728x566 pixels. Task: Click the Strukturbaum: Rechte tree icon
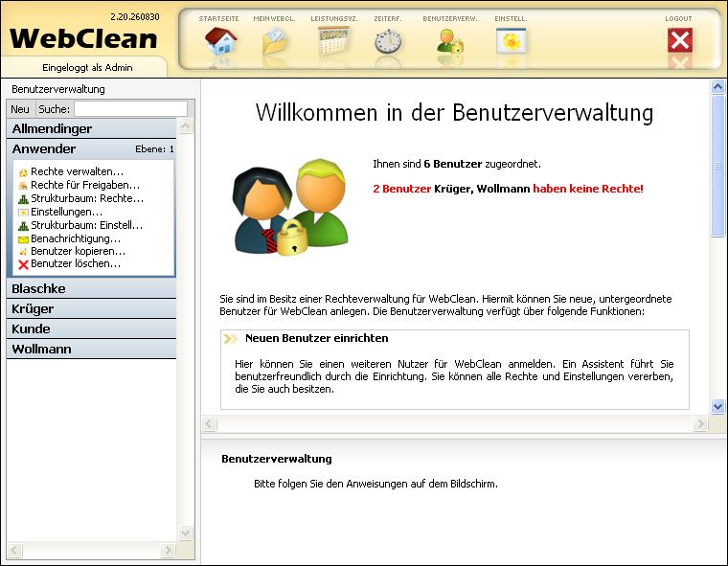[23, 199]
